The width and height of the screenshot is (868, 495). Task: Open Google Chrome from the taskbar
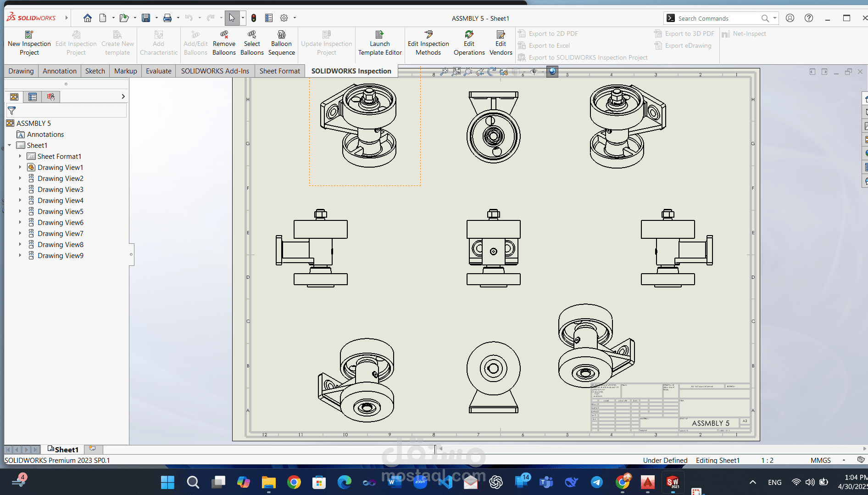tap(294, 482)
